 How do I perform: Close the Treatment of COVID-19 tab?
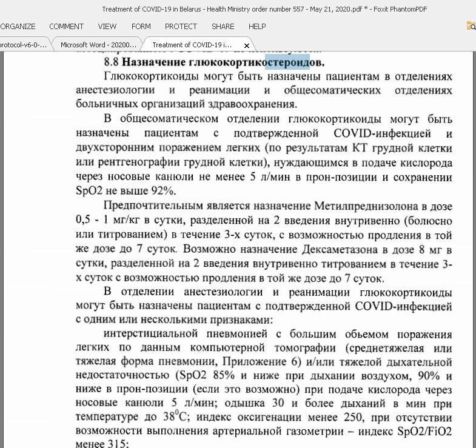tap(247, 45)
